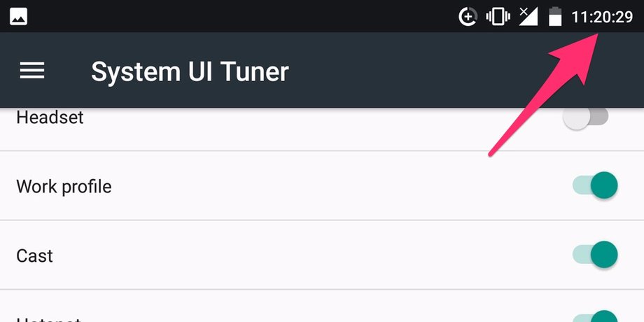Enable the Headset switch

[585, 117]
